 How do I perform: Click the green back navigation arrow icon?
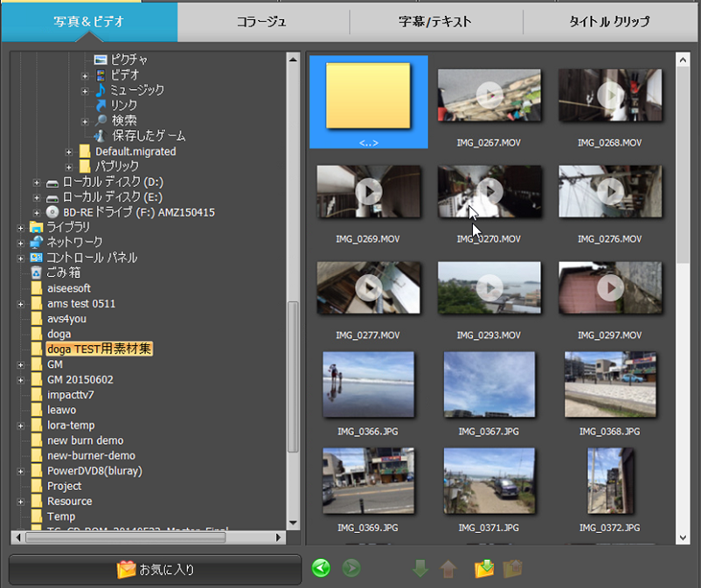320,568
